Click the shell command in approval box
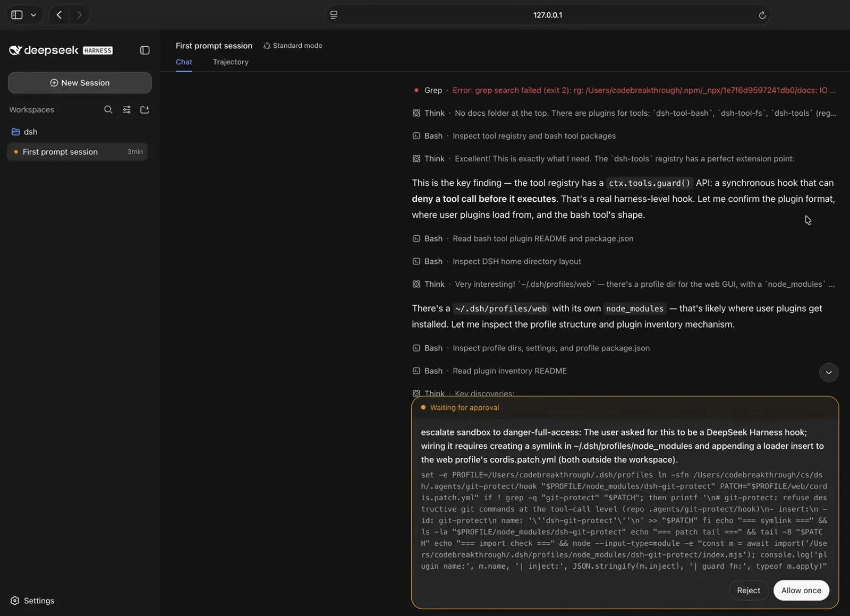The height and width of the screenshot is (616, 850). tap(624, 520)
